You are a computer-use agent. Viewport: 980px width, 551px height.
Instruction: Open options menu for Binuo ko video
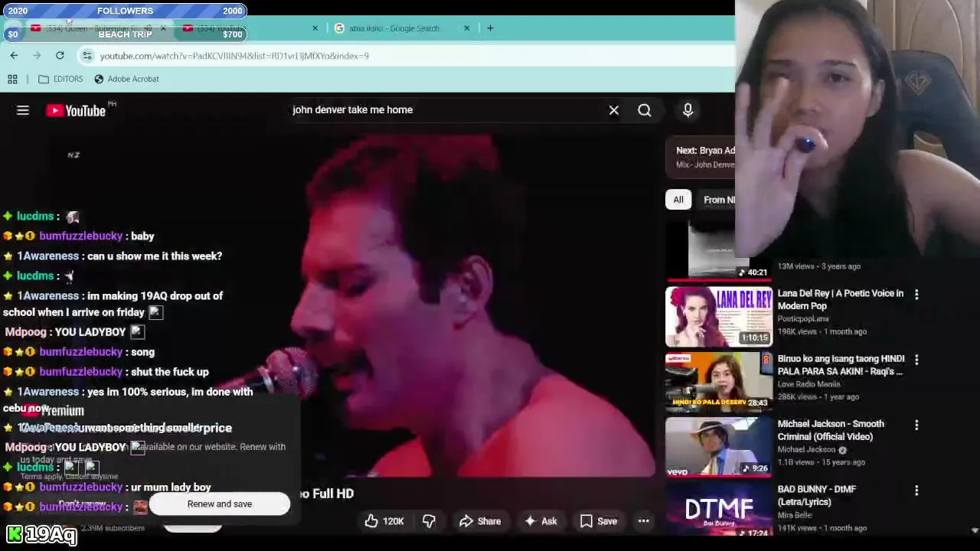(x=916, y=359)
